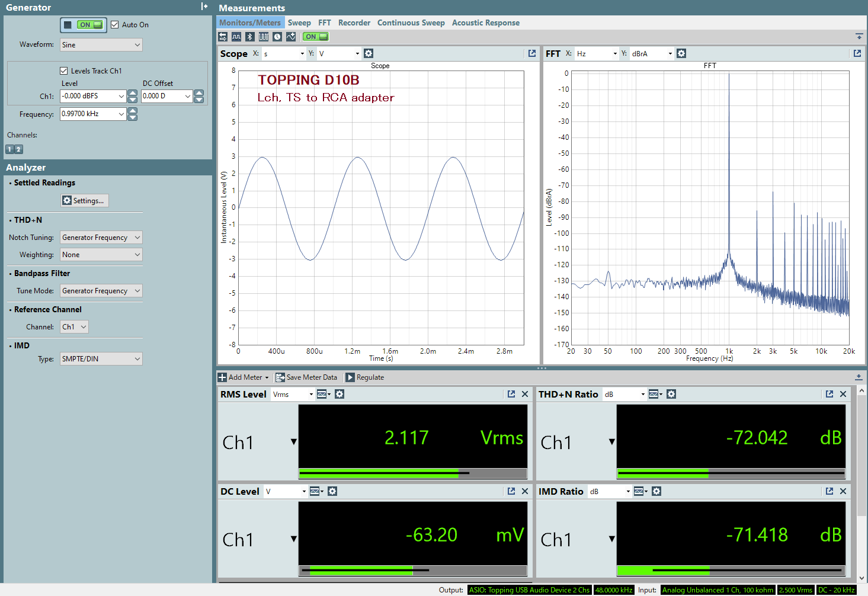The image size is (868, 596).
Task: Pop out the THD+N Ratio meter
Action: pyautogui.click(x=829, y=394)
